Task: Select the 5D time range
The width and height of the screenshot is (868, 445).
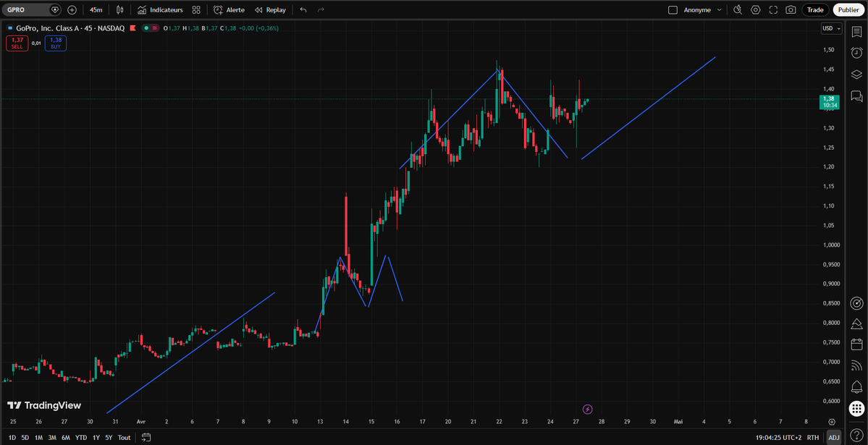Action: click(25, 437)
